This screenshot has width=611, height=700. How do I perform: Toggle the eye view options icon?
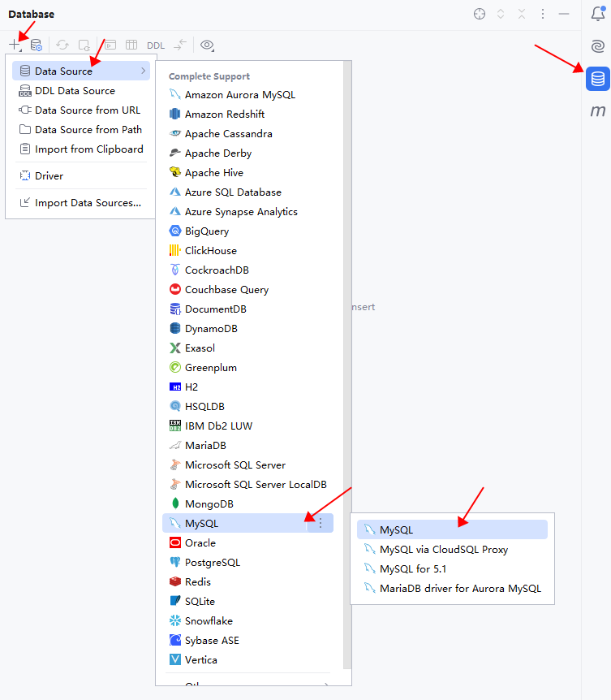pos(207,45)
